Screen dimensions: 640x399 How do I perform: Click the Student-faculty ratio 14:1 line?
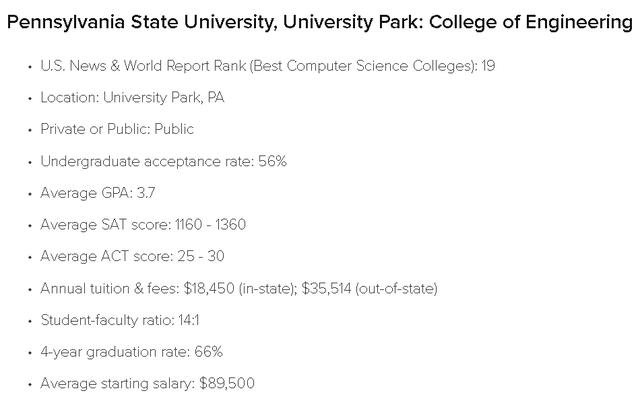click(x=120, y=320)
